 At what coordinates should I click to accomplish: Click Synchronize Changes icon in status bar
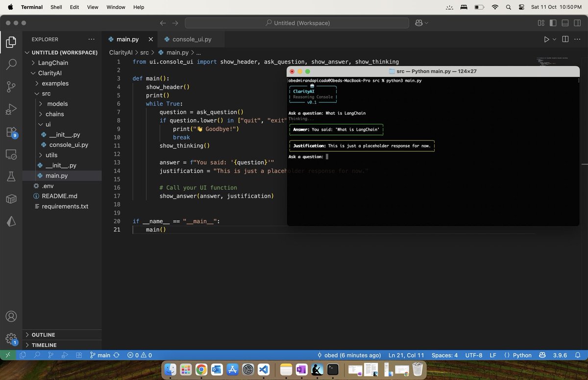point(117,355)
